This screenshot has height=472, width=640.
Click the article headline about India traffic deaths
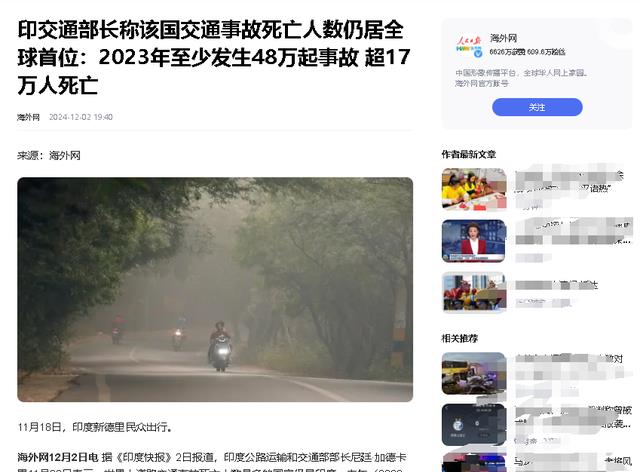[214, 58]
